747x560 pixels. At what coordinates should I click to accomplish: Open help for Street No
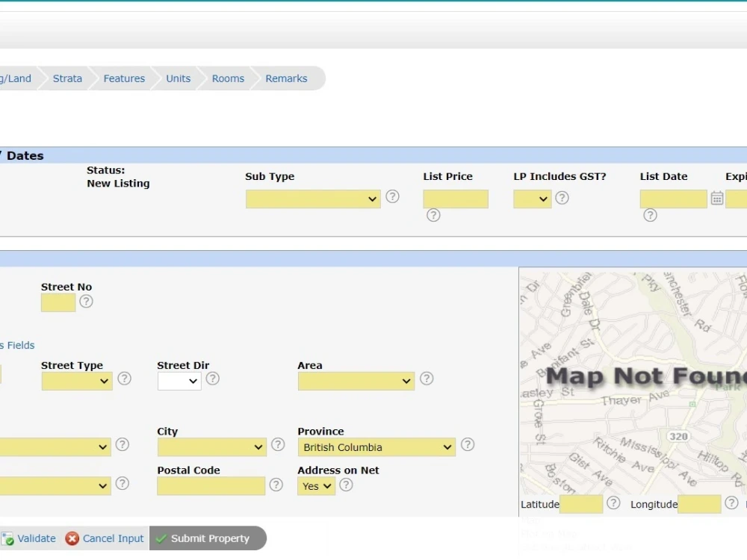pos(86,302)
